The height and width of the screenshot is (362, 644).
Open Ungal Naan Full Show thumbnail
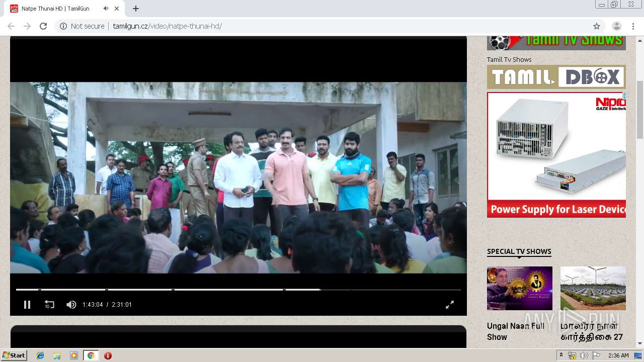point(520,288)
